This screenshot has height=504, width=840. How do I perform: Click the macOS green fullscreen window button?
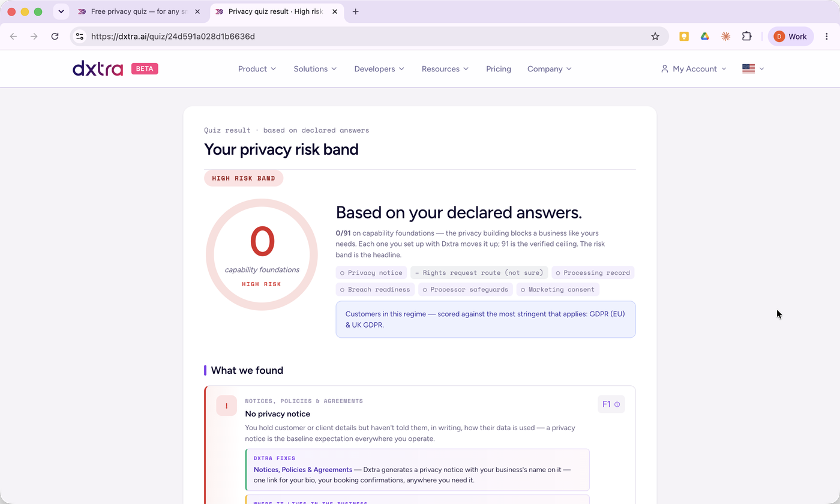coord(38,11)
